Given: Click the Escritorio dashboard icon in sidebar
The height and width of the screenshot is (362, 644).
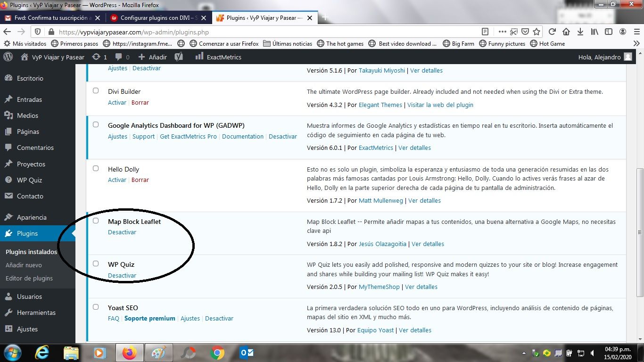Looking at the screenshot, I should point(8,78).
